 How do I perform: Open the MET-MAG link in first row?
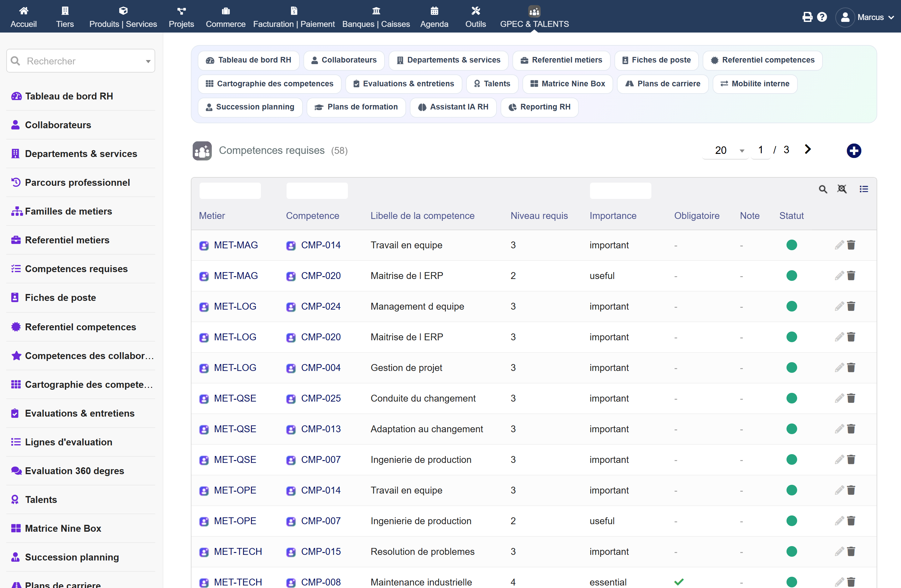point(236,245)
